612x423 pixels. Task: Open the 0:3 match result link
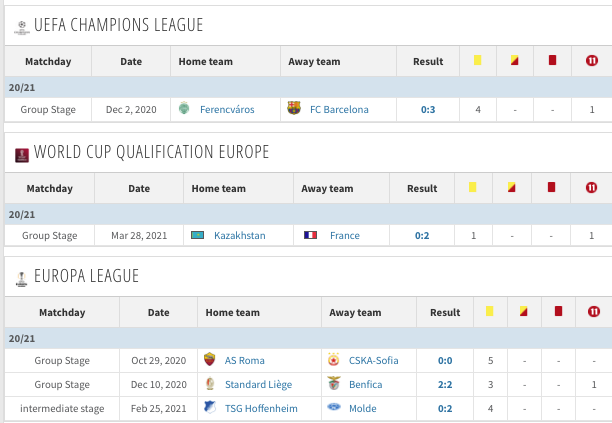(x=428, y=110)
